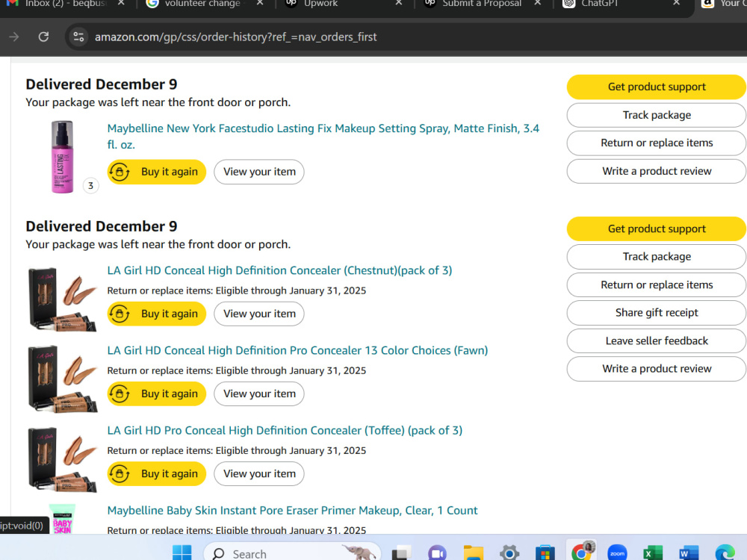Screen dimensions: 747x560
Task: Close the Submit a Proposal tab
Action: point(537,3)
